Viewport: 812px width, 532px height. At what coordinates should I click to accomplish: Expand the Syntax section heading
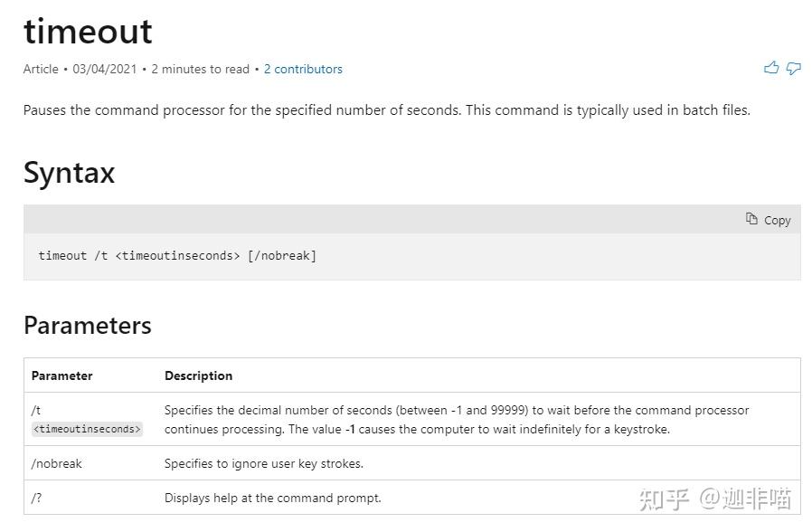click(x=69, y=173)
